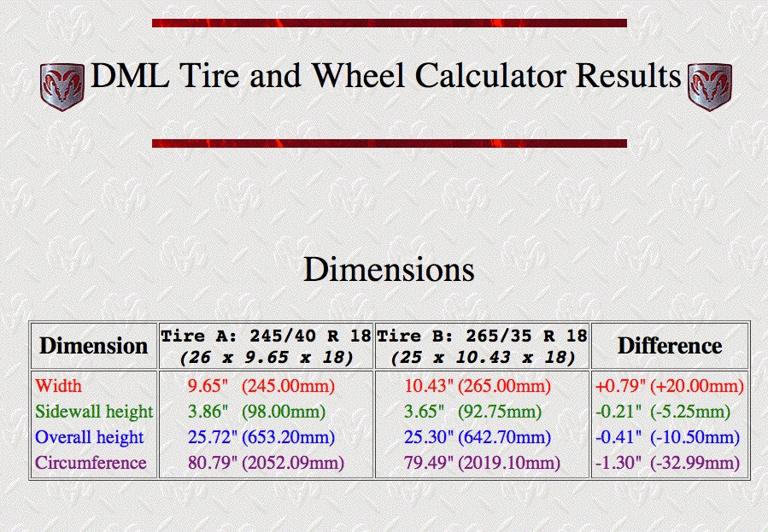Image resolution: width=768 pixels, height=532 pixels.
Task: Select Tire B width value 10.43"
Action: [x=428, y=386]
